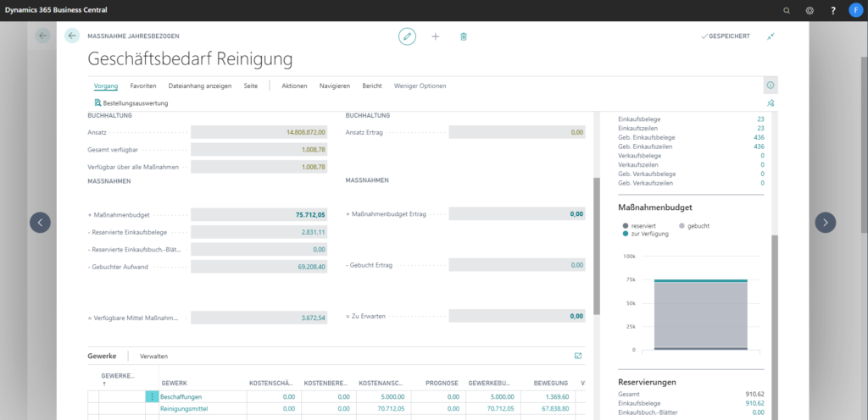Click the plus icon to create new record
The height and width of the screenshot is (420, 868).
436,36
